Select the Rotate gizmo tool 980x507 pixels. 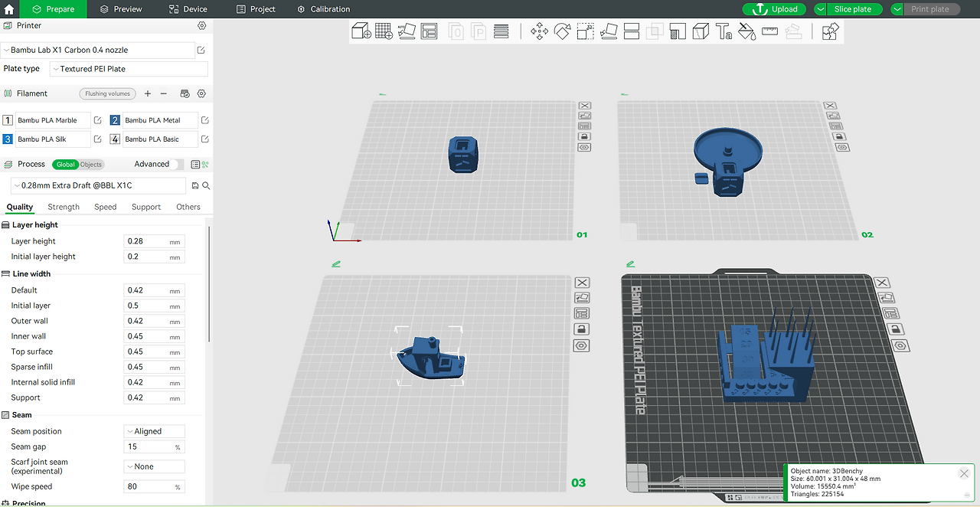[562, 31]
